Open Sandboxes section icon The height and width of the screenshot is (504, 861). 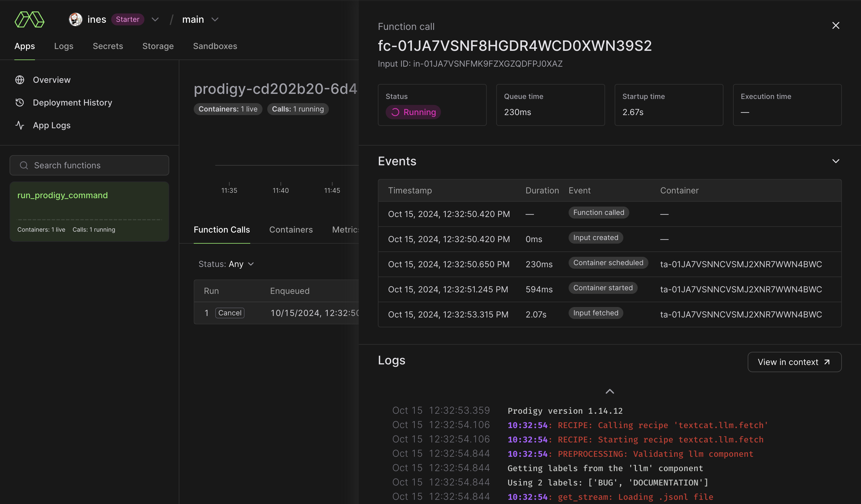point(215,46)
